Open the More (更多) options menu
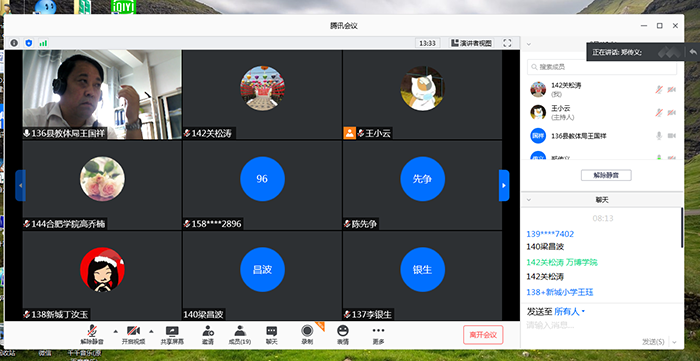 (x=378, y=335)
